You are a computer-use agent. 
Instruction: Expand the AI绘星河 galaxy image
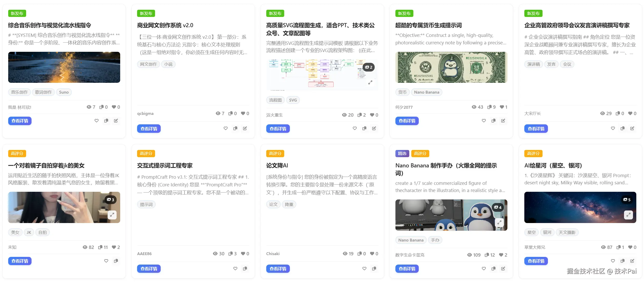[x=628, y=215]
